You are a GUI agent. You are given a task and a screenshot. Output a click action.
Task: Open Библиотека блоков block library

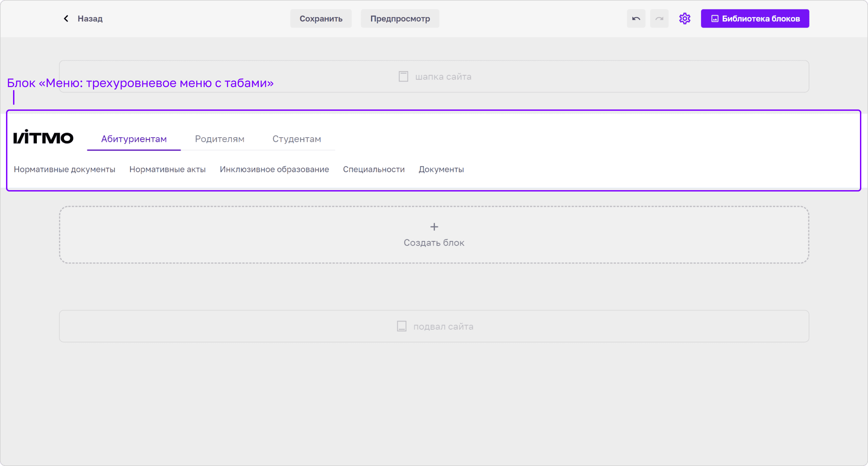click(755, 18)
